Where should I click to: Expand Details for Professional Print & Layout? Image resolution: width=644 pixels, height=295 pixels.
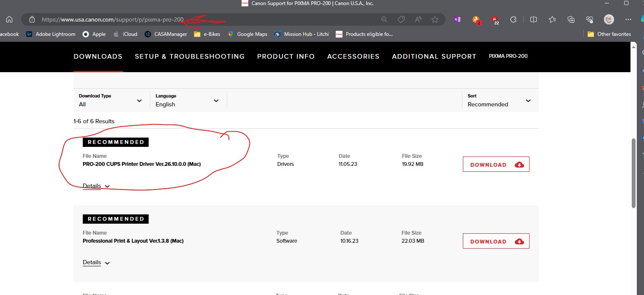(x=96, y=263)
